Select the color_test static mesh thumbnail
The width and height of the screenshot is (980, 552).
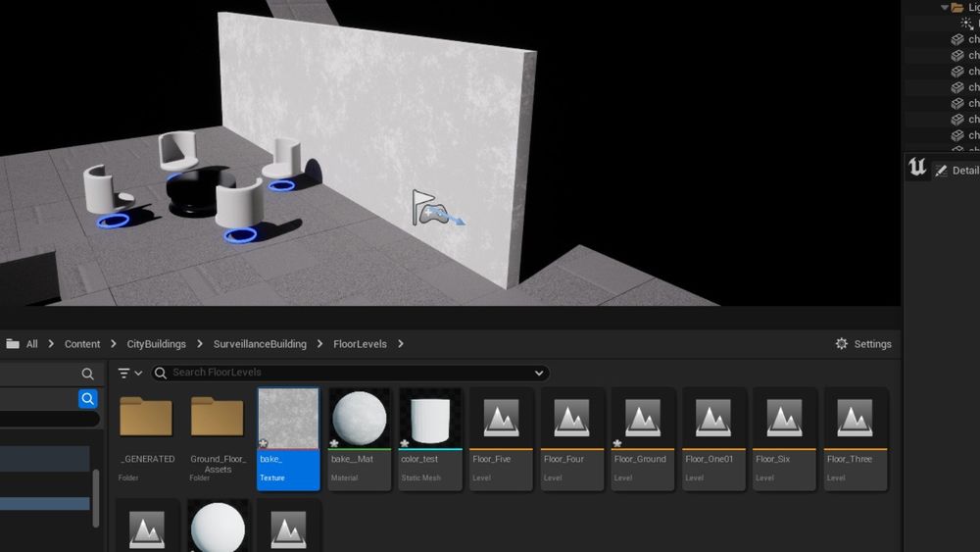coord(430,419)
